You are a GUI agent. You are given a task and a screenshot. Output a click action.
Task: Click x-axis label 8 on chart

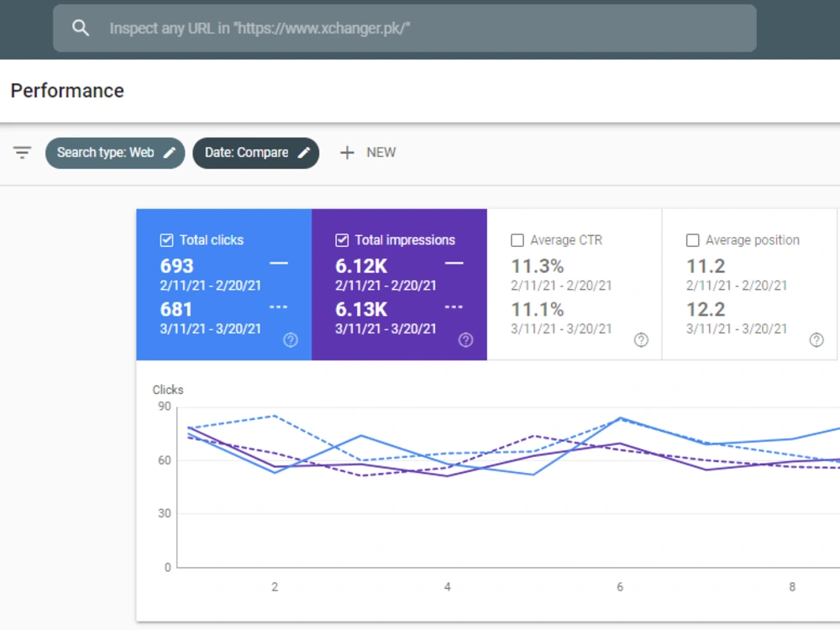792,586
